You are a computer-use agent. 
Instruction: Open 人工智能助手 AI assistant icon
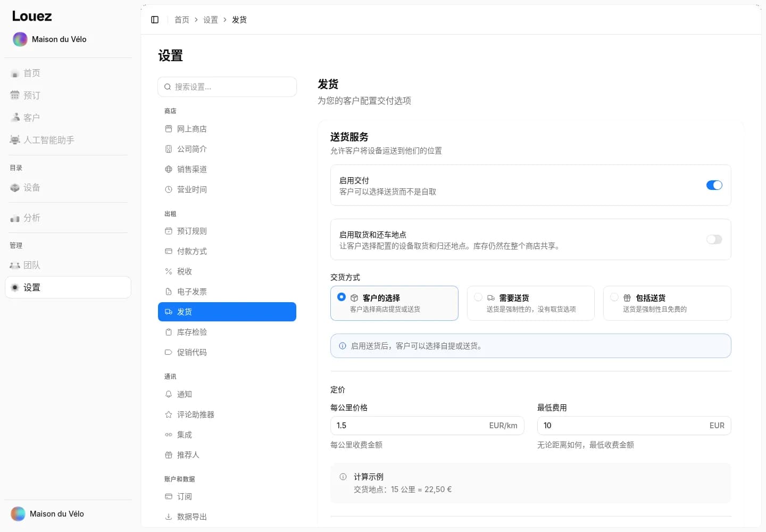(15, 140)
